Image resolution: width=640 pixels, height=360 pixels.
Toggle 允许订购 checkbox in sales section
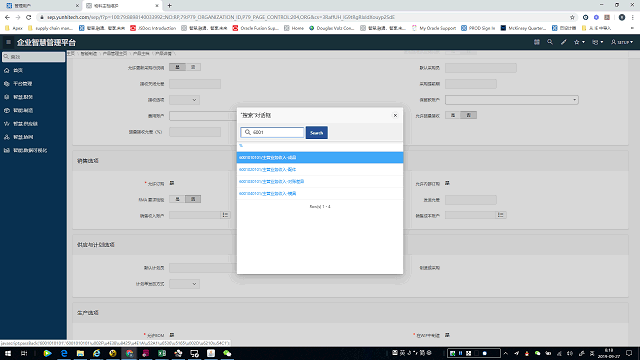pyautogui.click(x=172, y=183)
